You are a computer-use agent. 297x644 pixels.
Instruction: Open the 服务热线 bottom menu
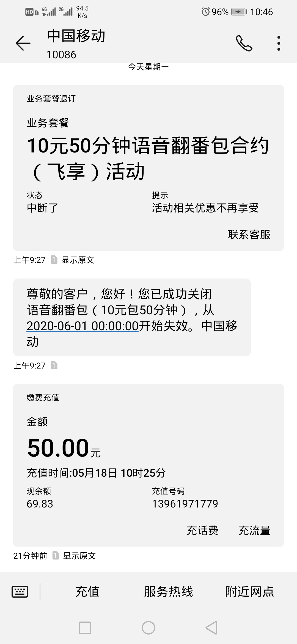[x=168, y=591]
